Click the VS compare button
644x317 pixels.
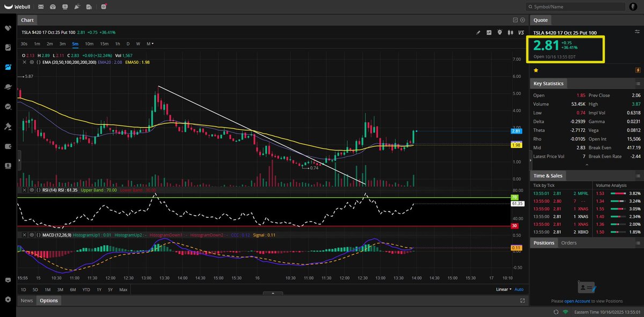(520, 32)
